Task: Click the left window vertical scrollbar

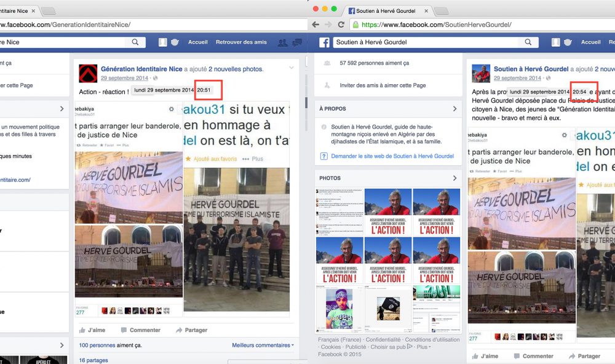Action: pyautogui.click(x=307, y=102)
